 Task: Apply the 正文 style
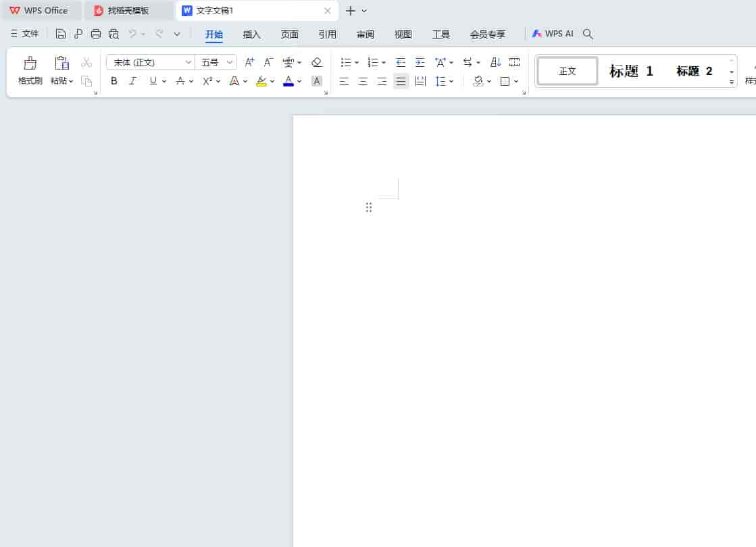pos(568,71)
